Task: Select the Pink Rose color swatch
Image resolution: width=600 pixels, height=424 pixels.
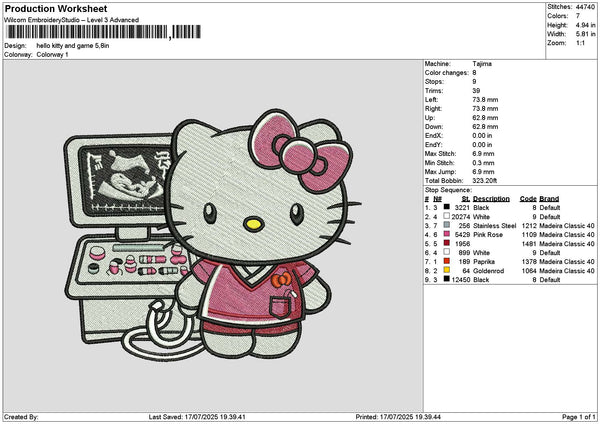Action: (x=447, y=234)
